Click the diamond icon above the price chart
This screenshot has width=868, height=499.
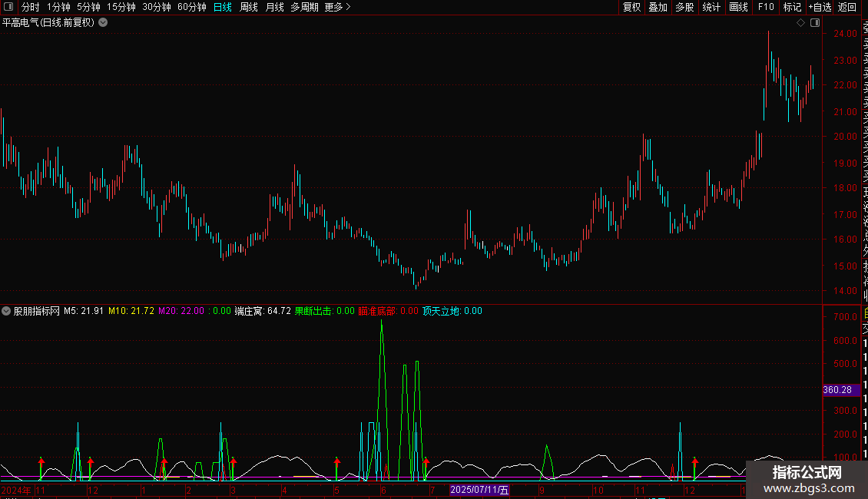[800, 23]
